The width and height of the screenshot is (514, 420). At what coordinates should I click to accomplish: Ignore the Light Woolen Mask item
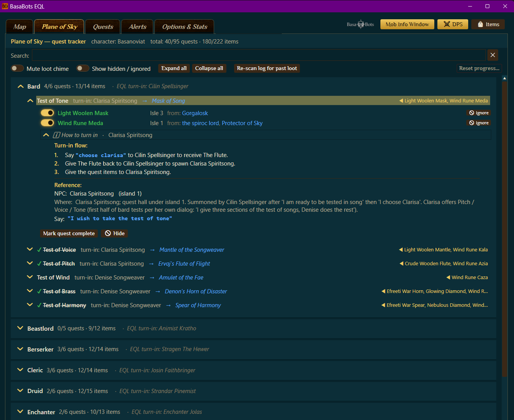coord(479,113)
